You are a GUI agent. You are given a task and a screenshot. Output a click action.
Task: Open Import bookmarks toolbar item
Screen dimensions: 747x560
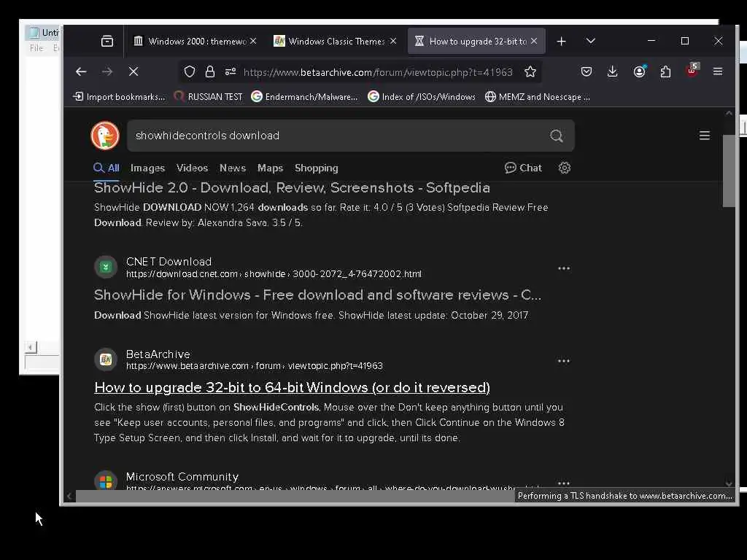[x=119, y=97]
